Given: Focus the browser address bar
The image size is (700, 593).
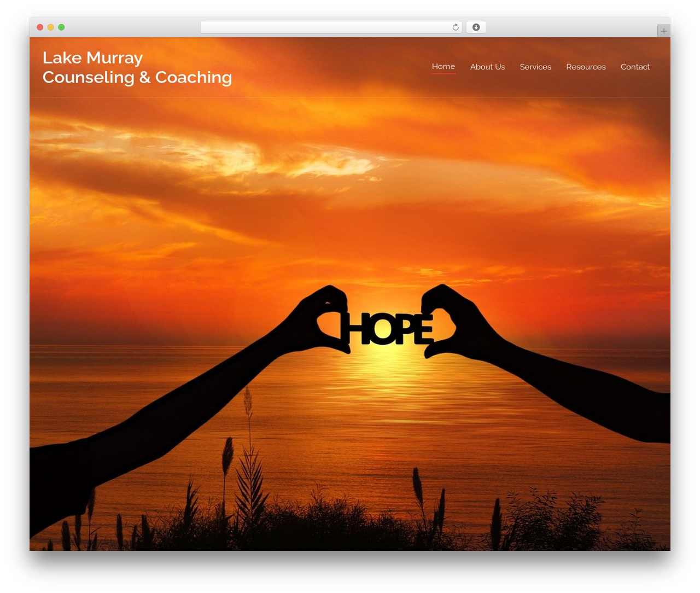Looking at the screenshot, I should pyautogui.click(x=331, y=27).
